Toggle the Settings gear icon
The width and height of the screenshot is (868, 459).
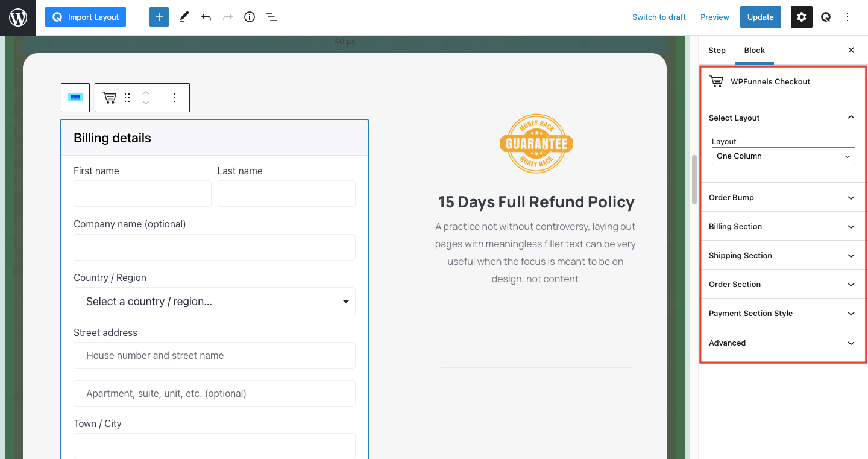pos(802,17)
